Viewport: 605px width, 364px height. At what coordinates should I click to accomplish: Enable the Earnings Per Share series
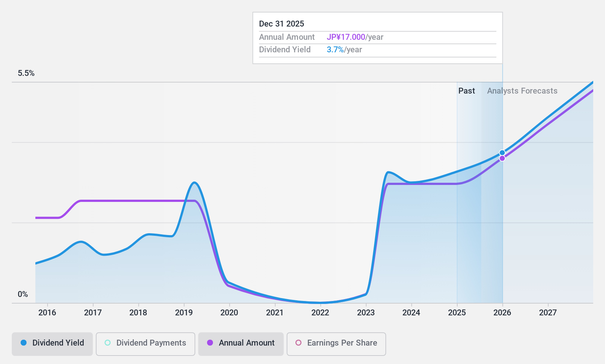(x=336, y=344)
